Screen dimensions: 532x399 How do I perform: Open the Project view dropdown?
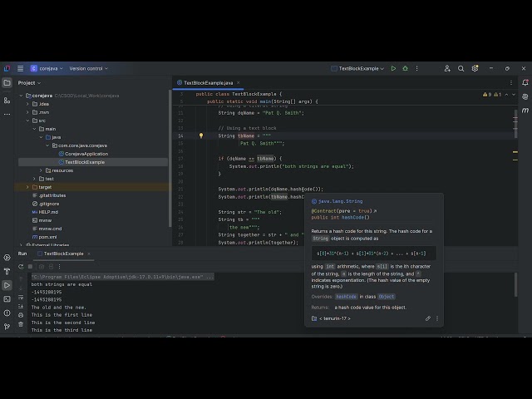tap(29, 83)
